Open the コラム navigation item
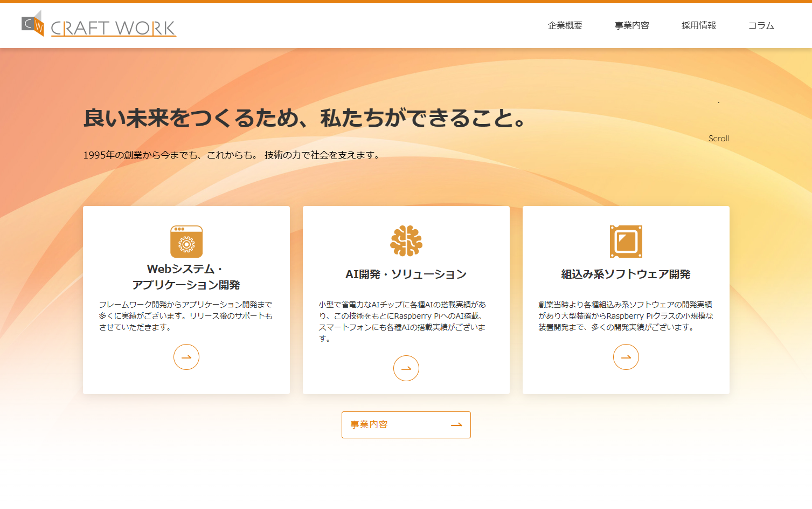This screenshot has height=509, width=812. [761, 25]
